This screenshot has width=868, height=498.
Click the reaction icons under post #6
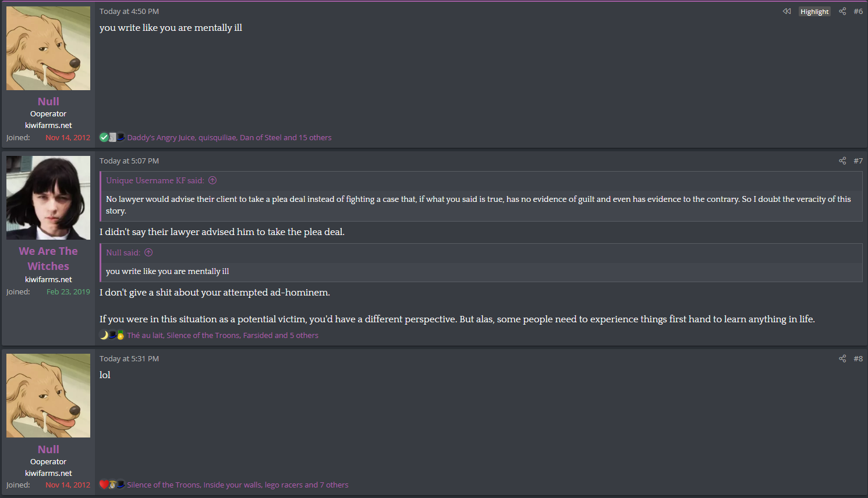pos(112,137)
